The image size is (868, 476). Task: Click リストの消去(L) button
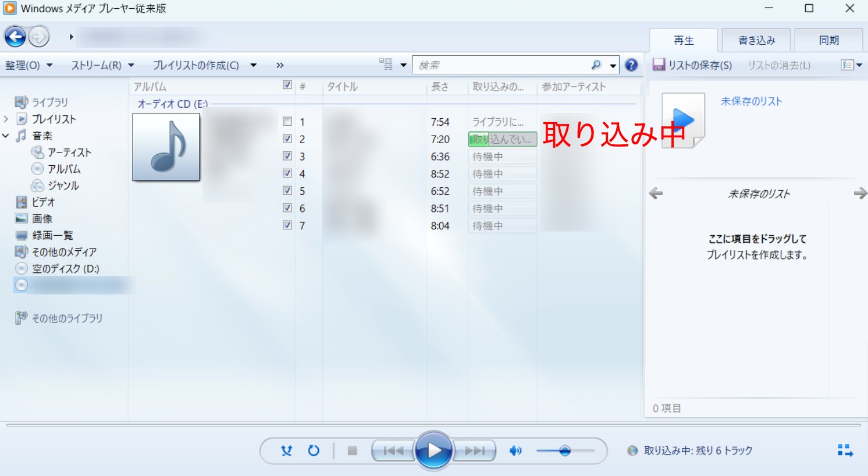(x=779, y=65)
